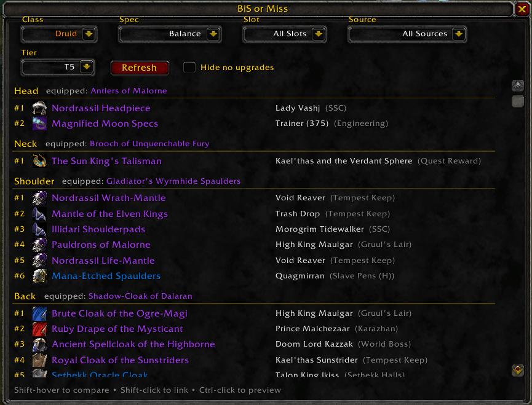Click The Sun King's Talisman icon
Image resolution: width=532 pixels, height=405 pixels.
tap(39, 160)
